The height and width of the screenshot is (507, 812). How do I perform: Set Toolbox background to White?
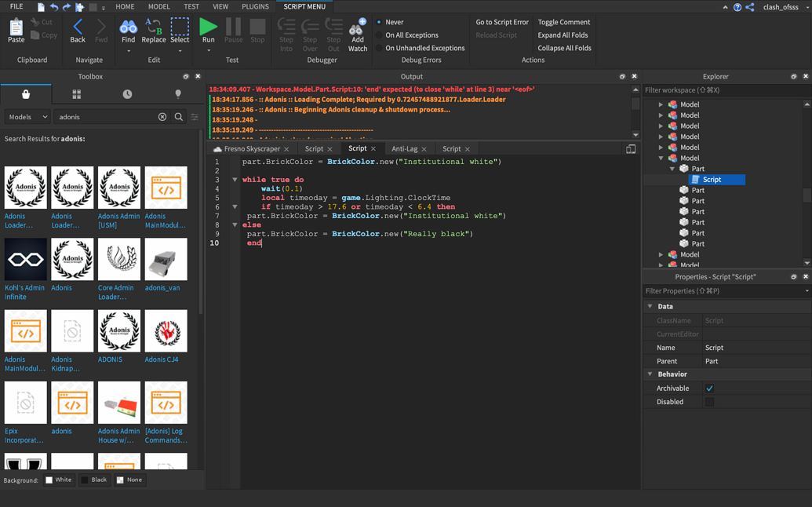(59, 480)
